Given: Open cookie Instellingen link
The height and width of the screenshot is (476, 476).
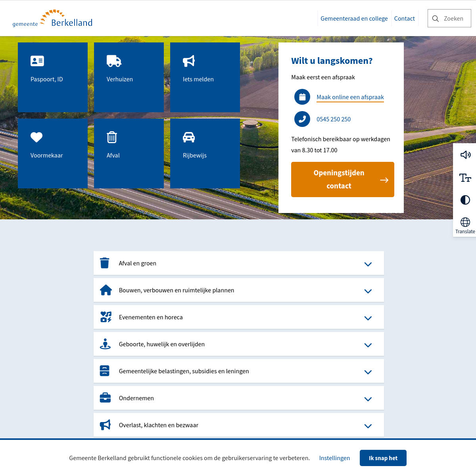Looking at the screenshot, I should coord(334,458).
